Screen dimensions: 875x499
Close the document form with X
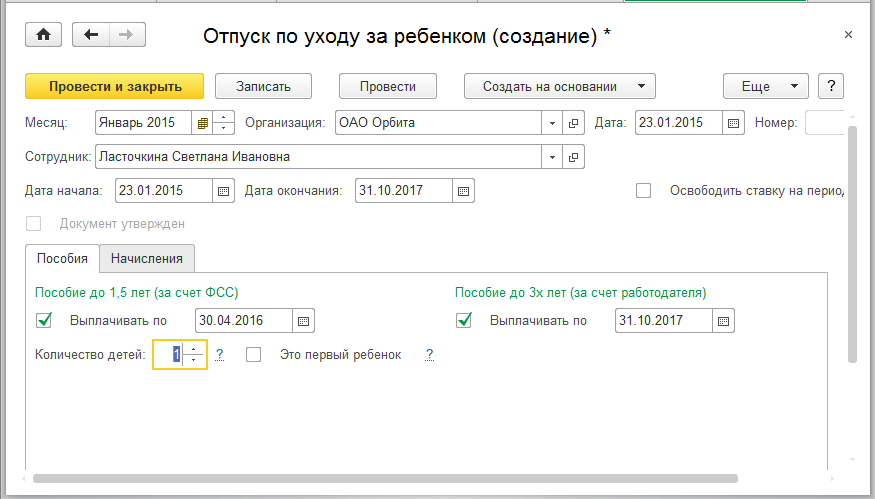(848, 35)
